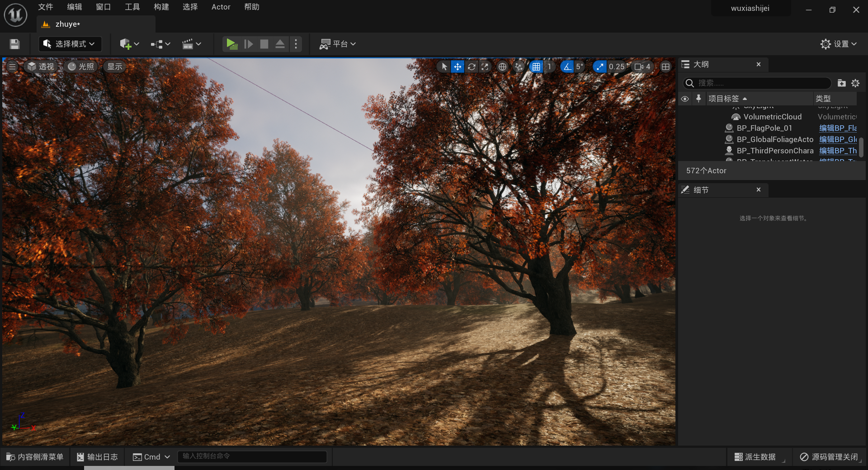Close the 大纲 outliner panel
868x470 pixels.
(x=759, y=64)
